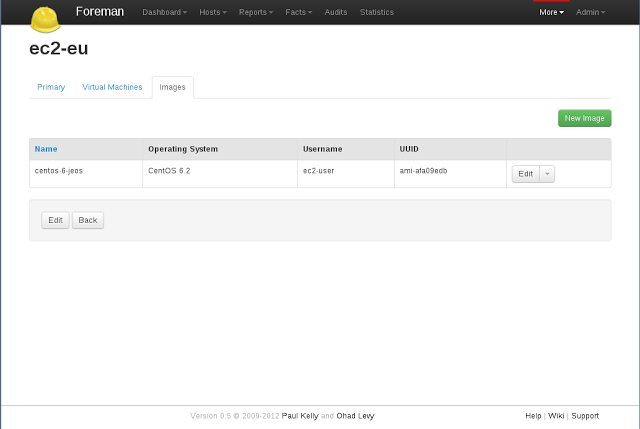This screenshot has height=429, width=640.
Task: Expand the Reports menu
Action: 256,12
